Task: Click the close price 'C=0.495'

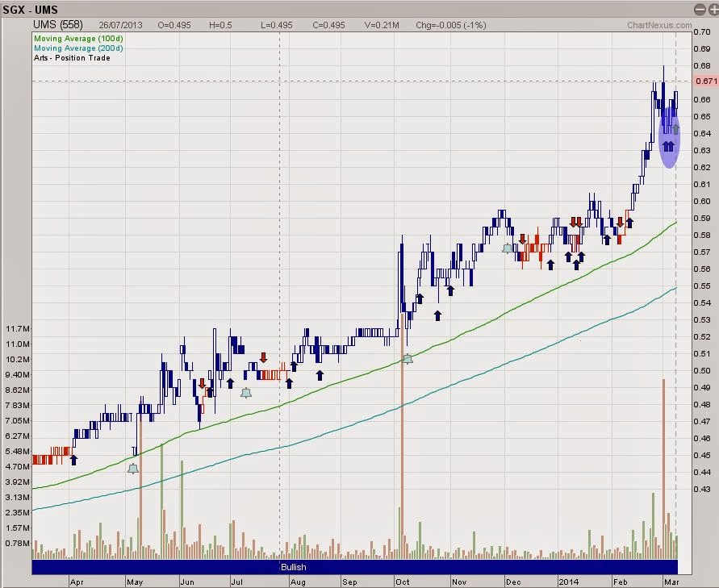Action: point(328,25)
